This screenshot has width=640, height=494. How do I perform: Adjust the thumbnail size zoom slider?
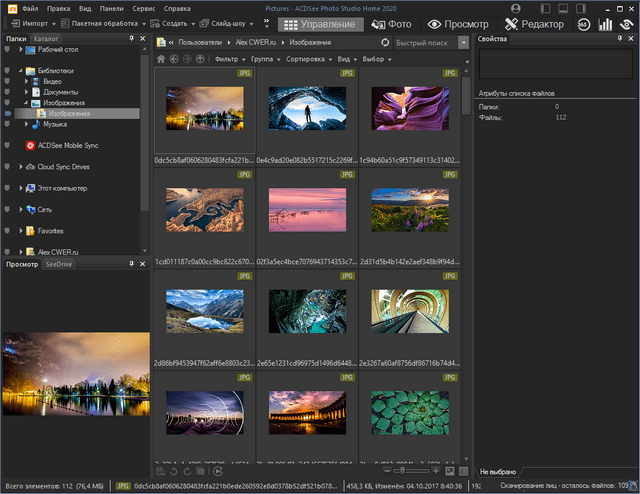coord(400,469)
